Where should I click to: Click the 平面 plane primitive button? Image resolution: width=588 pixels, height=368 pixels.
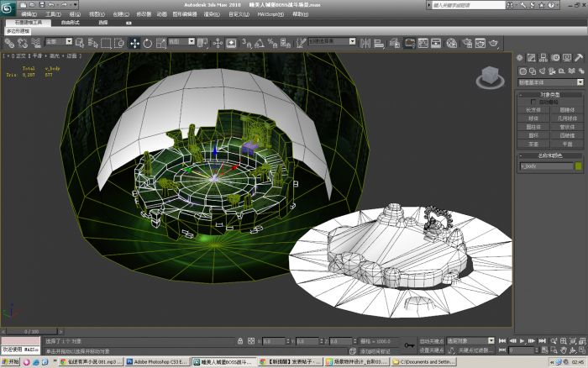point(567,144)
